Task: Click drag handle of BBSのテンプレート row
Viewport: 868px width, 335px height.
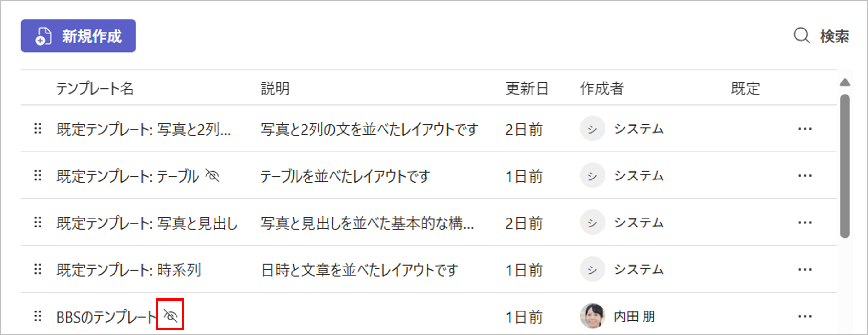Action: [x=38, y=316]
